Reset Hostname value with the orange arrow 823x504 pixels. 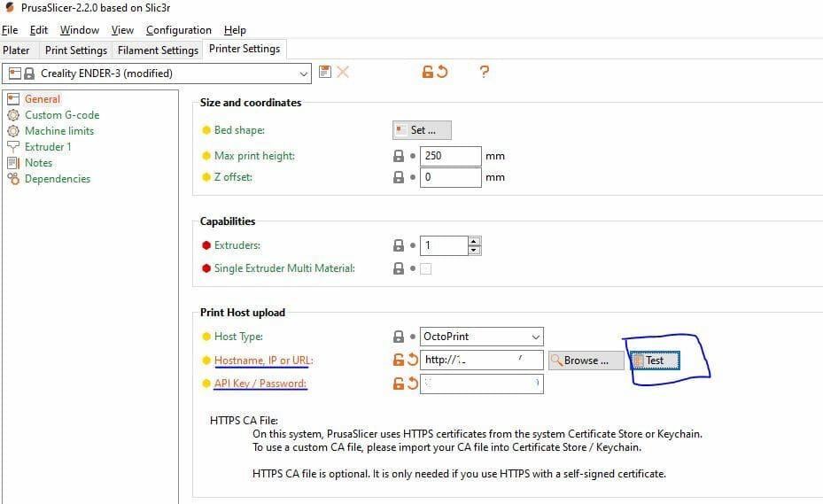[413, 360]
